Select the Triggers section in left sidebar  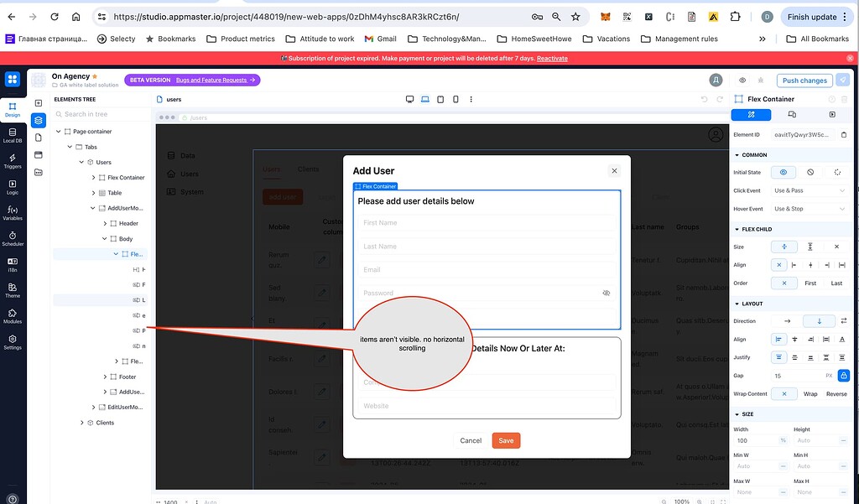[13, 159]
